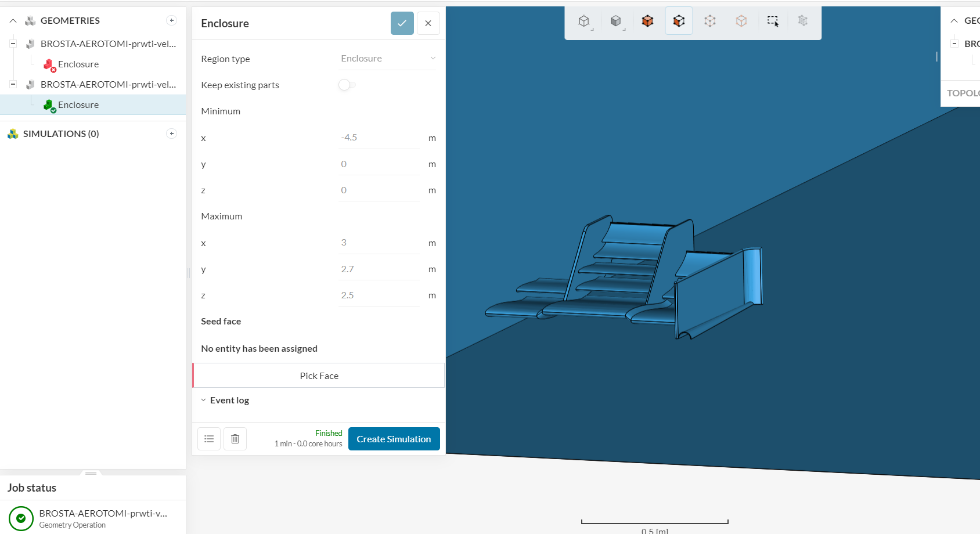Select the second BROSTA-AEROTOMI geometry row
This screenshot has width=980, height=534.
(109, 85)
